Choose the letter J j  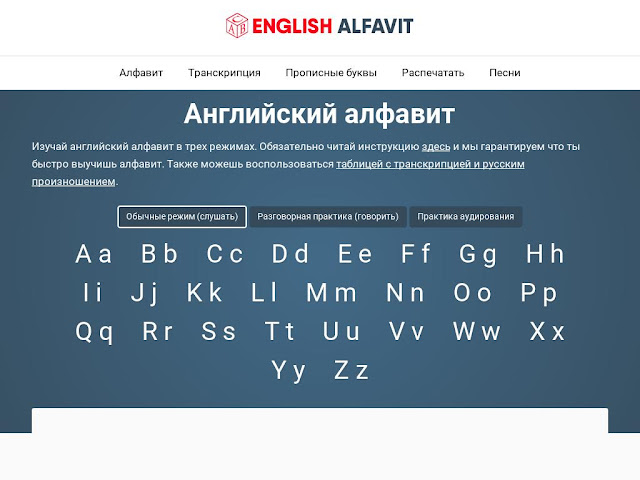click(144, 293)
